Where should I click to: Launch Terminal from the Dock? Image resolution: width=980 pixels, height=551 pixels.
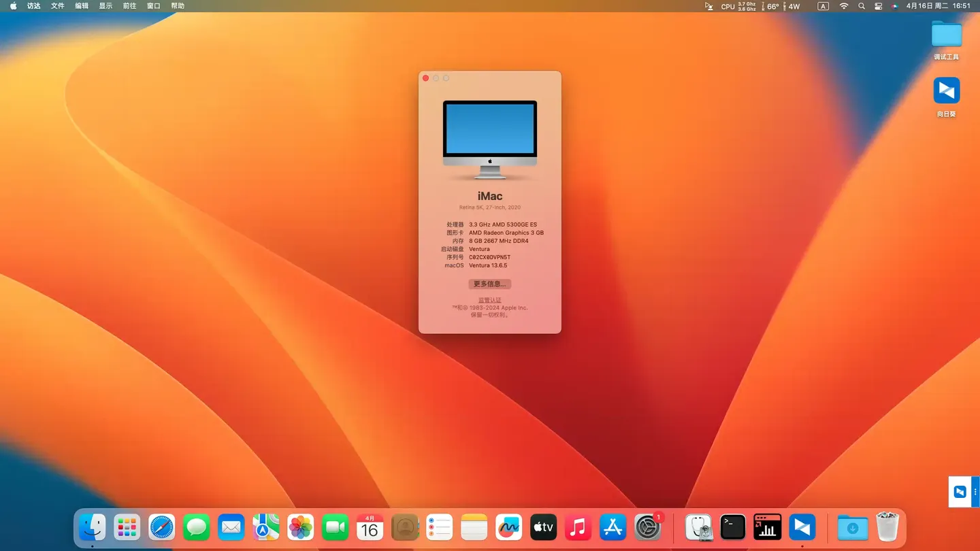pyautogui.click(x=732, y=527)
